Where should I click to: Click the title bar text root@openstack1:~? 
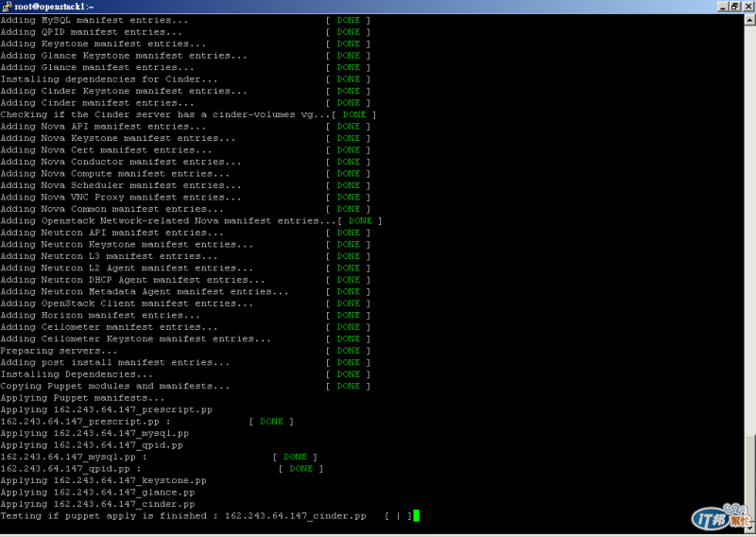tap(54, 7)
